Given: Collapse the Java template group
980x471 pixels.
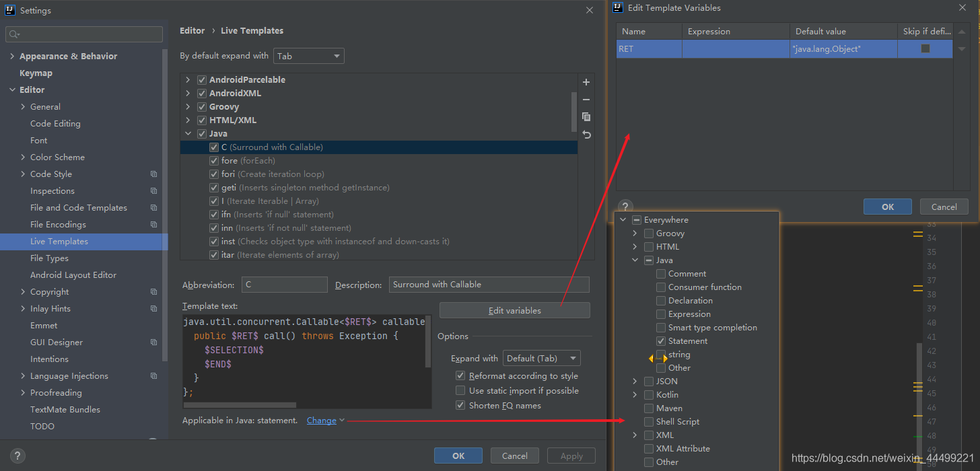Looking at the screenshot, I should pyautogui.click(x=188, y=133).
